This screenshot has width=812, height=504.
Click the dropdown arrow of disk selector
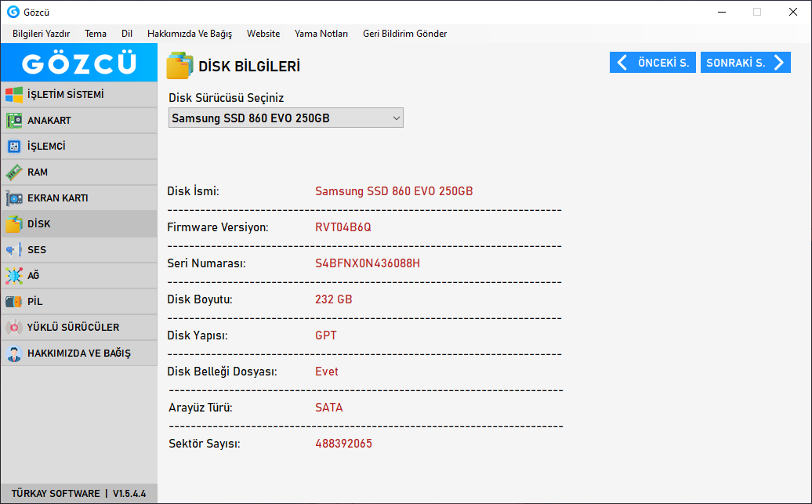pos(396,118)
